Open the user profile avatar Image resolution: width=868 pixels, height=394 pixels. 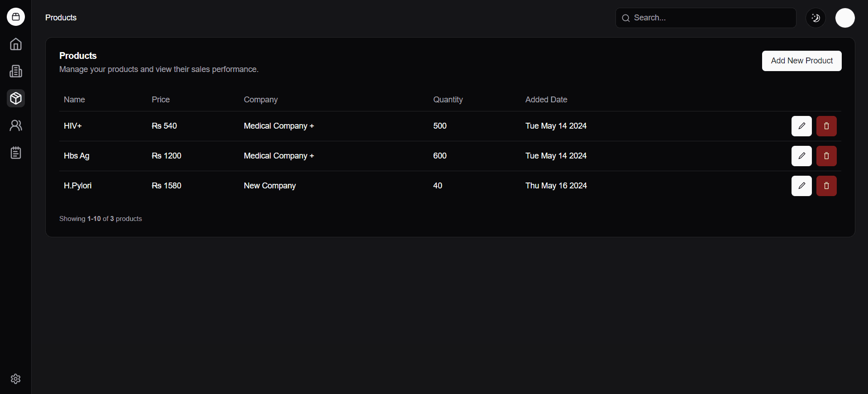(845, 18)
